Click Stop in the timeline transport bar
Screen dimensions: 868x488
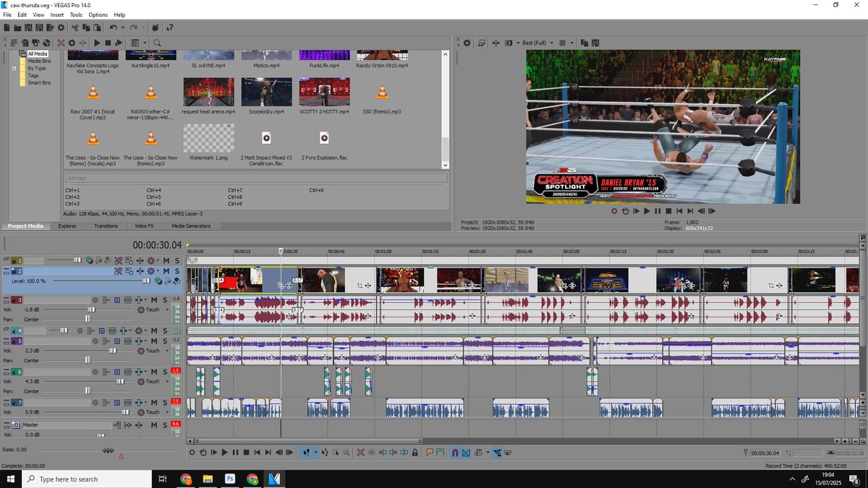[x=246, y=453]
